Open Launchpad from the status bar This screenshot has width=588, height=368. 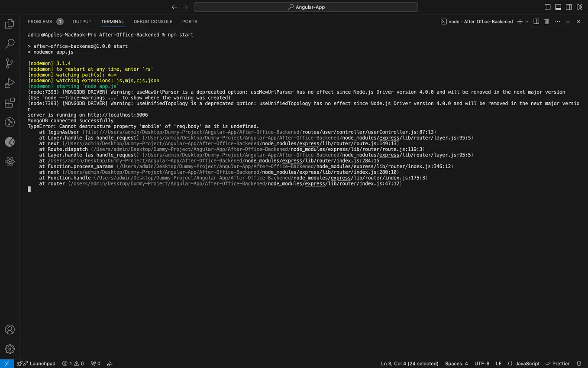[x=36, y=364]
